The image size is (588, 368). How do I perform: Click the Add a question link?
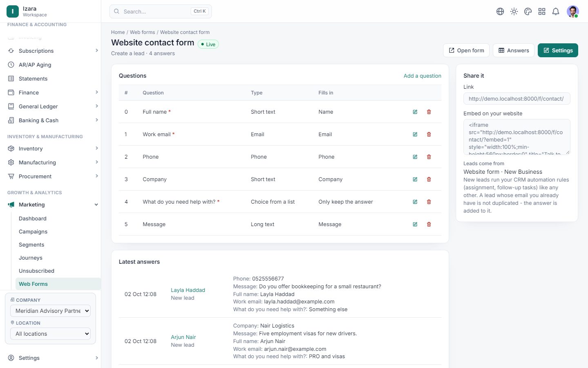(x=422, y=76)
